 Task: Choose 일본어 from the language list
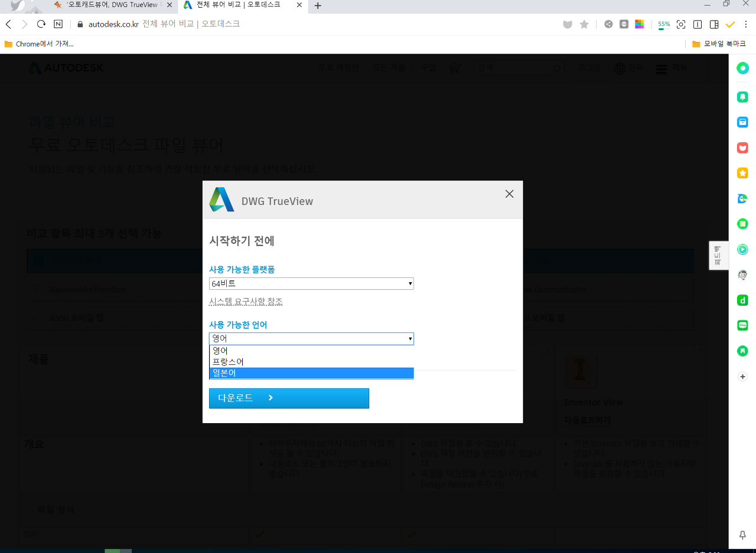[311, 373]
